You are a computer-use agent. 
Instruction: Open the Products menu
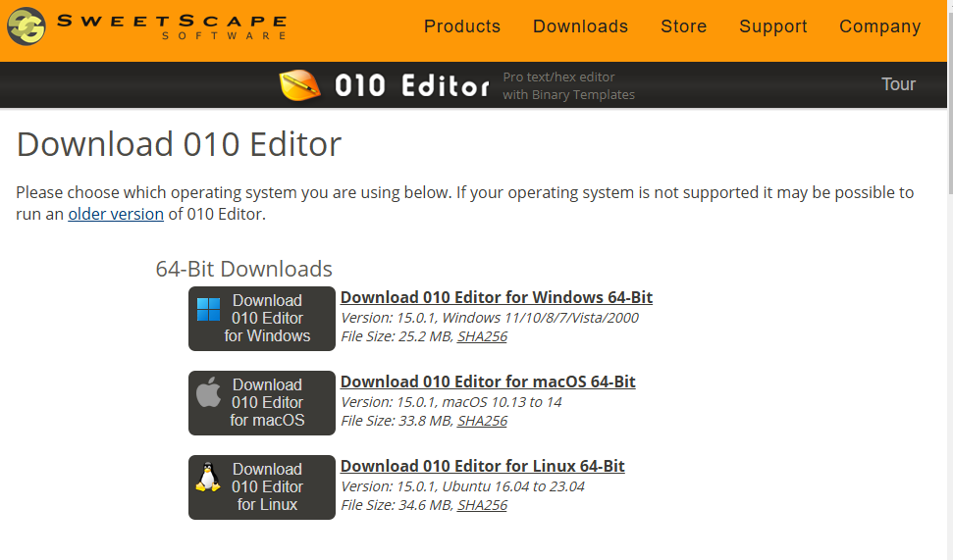coord(462,26)
